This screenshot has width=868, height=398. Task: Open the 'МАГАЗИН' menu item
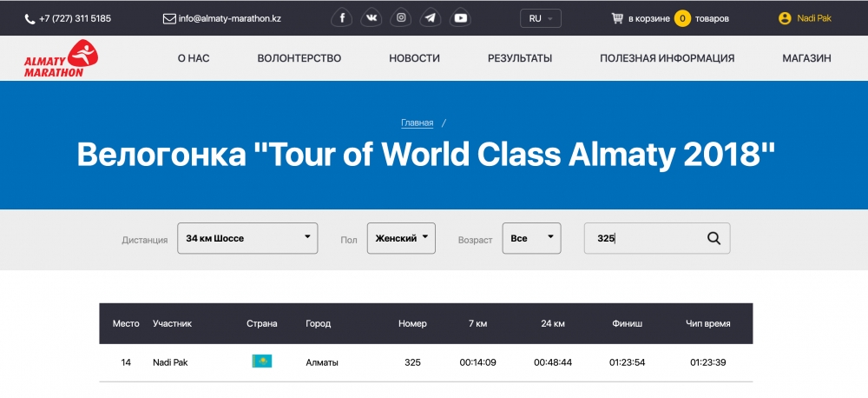pos(806,58)
